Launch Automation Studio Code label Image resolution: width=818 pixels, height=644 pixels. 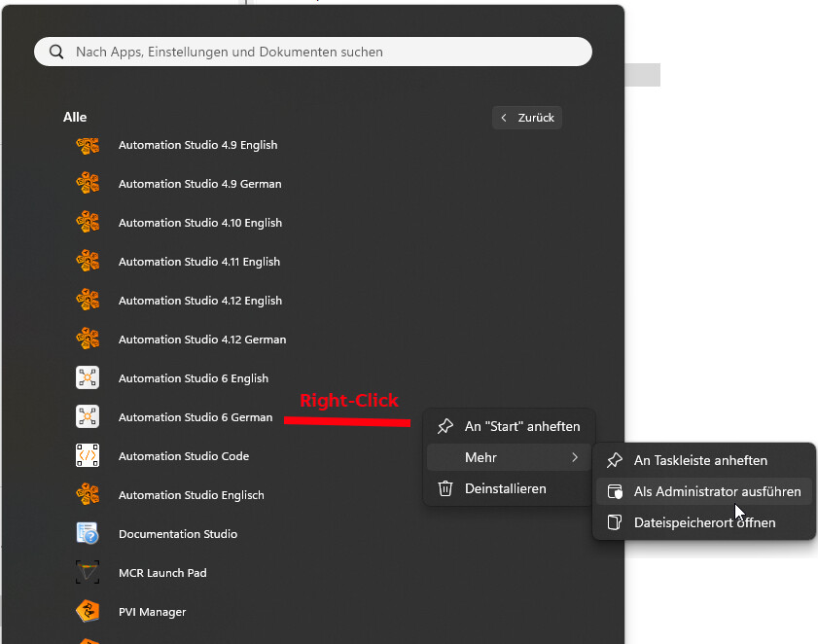pyautogui.click(x=184, y=456)
